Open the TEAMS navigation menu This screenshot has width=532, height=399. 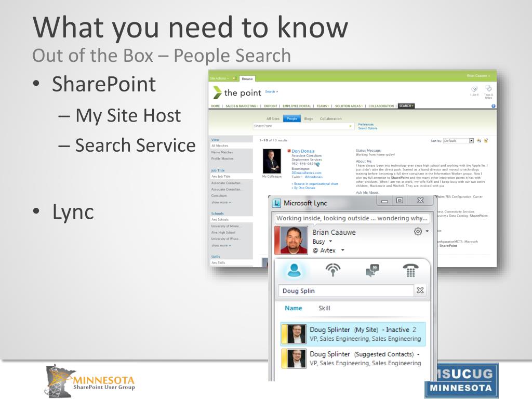pos(323,106)
